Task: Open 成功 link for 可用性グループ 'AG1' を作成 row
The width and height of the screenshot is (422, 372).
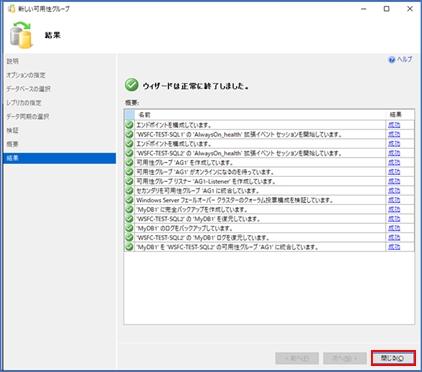Action: (x=394, y=163)
